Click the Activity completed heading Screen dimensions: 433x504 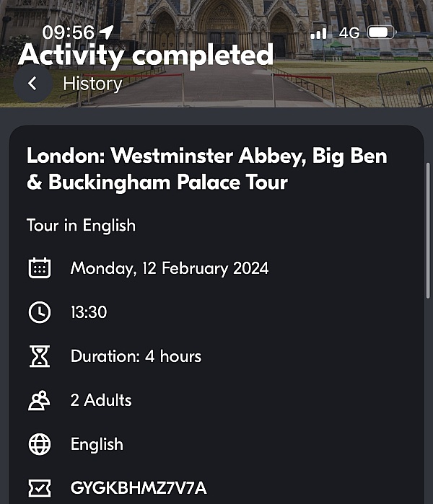tap(146, 55)
